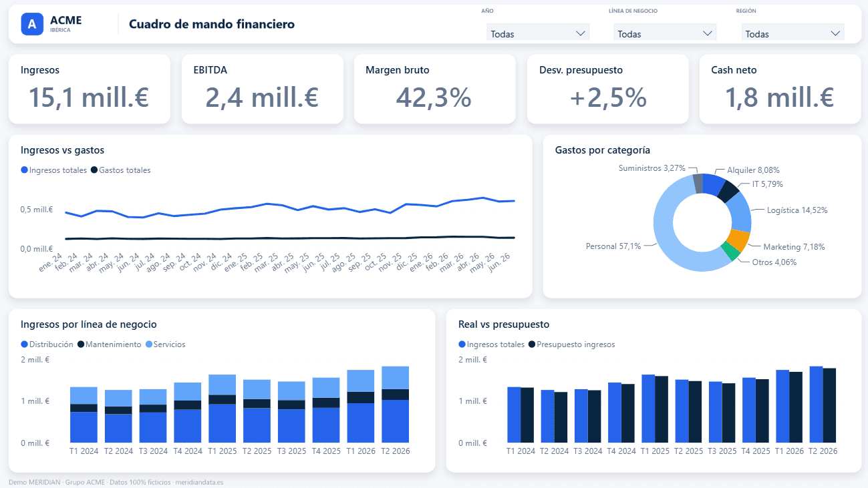Viewport: 868px width, 488px height.
Task: Click T1 2026 bars in Real vs presupuesto
Action: pos(789,406)
